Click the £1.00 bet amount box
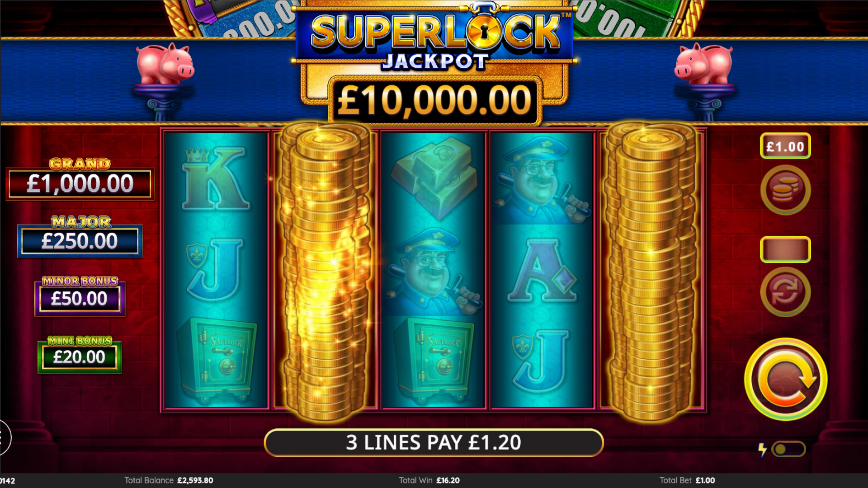Screen dimensions: 868x488 (x=786, y=146)
